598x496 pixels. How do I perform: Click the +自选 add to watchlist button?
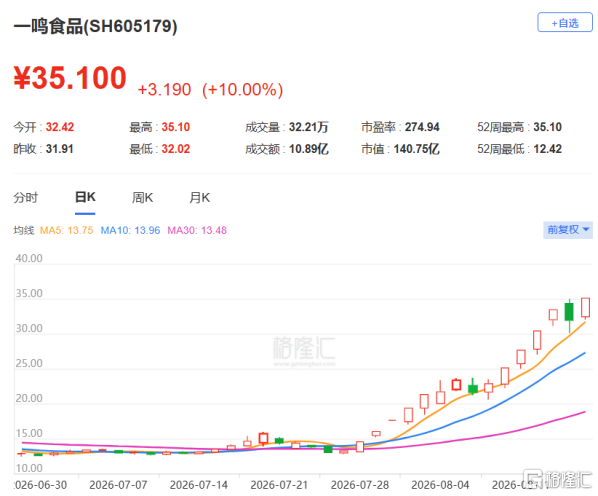coord(564,23)
